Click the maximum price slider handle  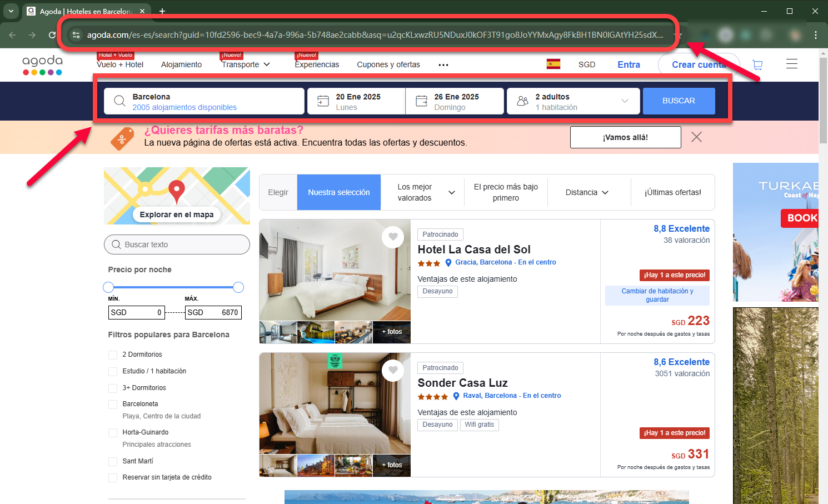(238, 287)
